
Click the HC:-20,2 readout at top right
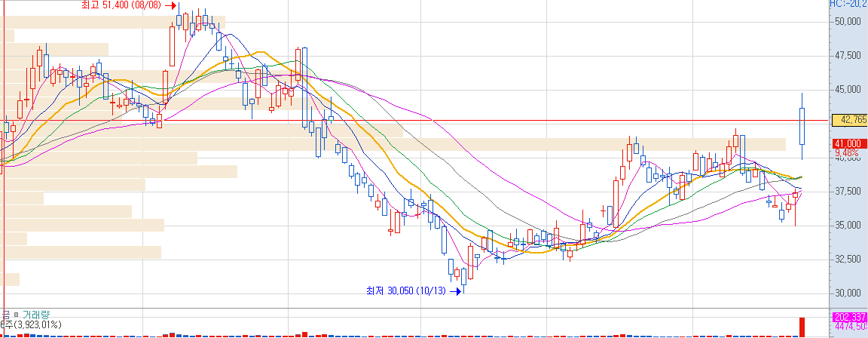click(848, 3)
